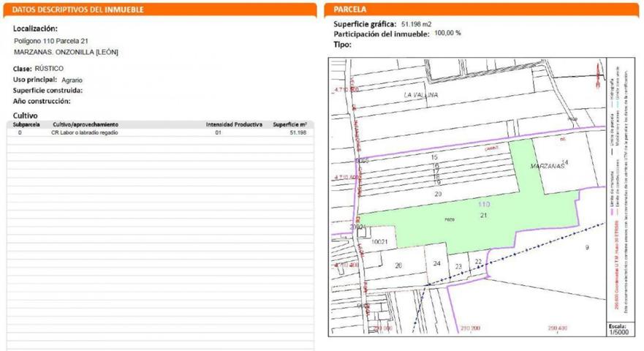Select parcel 9 on the map's right
644x351 pixels.
[586, 248]
